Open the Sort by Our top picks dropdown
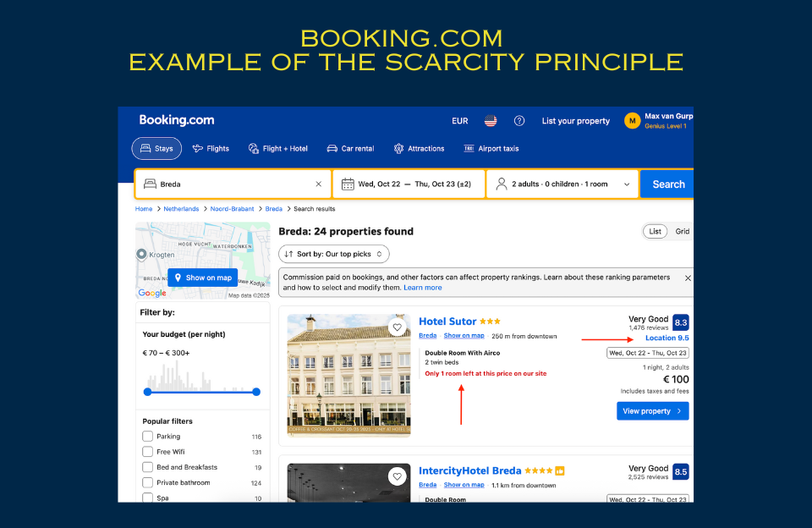This screenshot has height=528, width=812. (333, 253)
